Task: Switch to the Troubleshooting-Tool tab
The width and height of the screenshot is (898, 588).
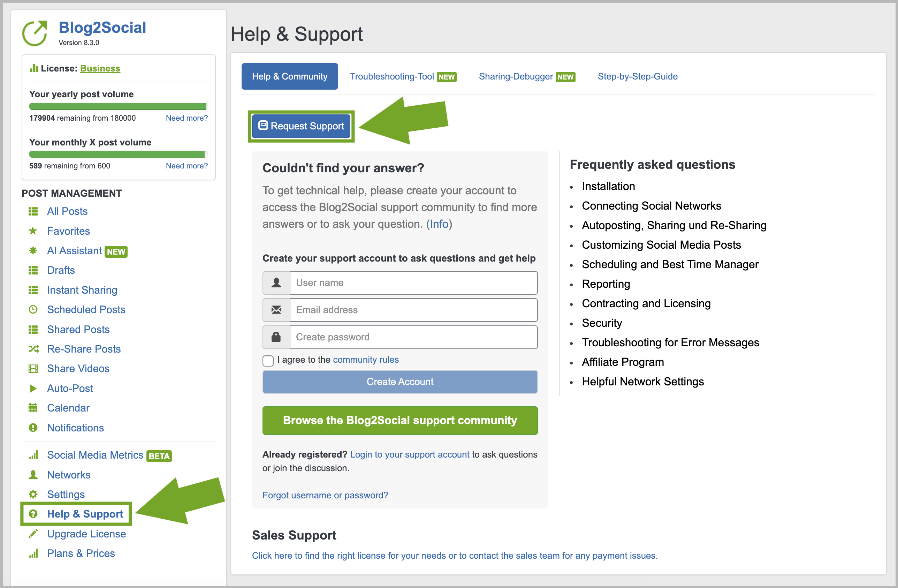Action: [403, 76]
